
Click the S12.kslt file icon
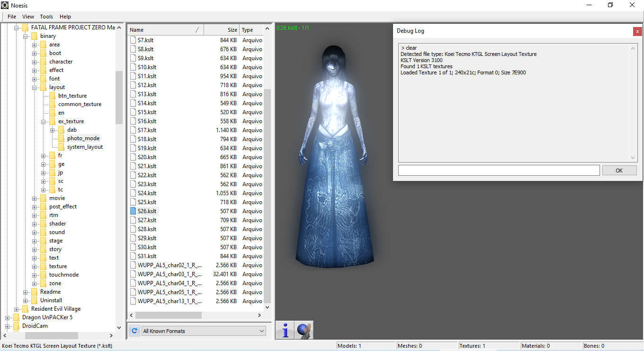133,85
